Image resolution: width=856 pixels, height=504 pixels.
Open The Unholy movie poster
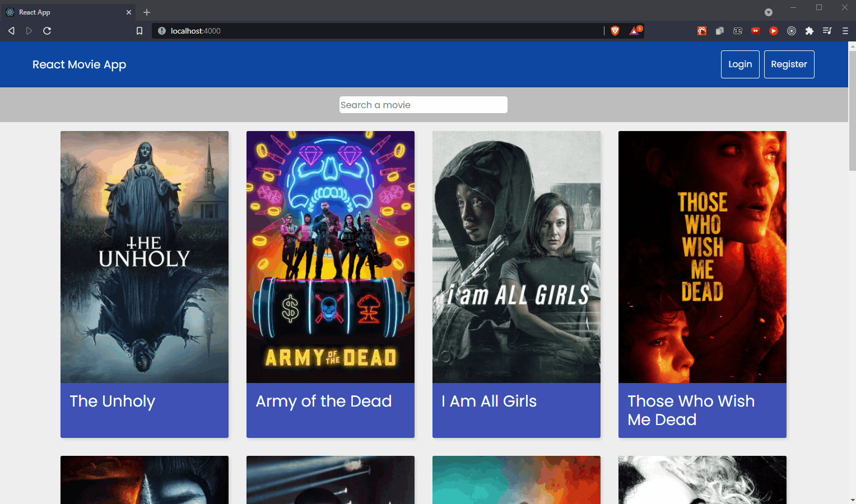point(145,257)
